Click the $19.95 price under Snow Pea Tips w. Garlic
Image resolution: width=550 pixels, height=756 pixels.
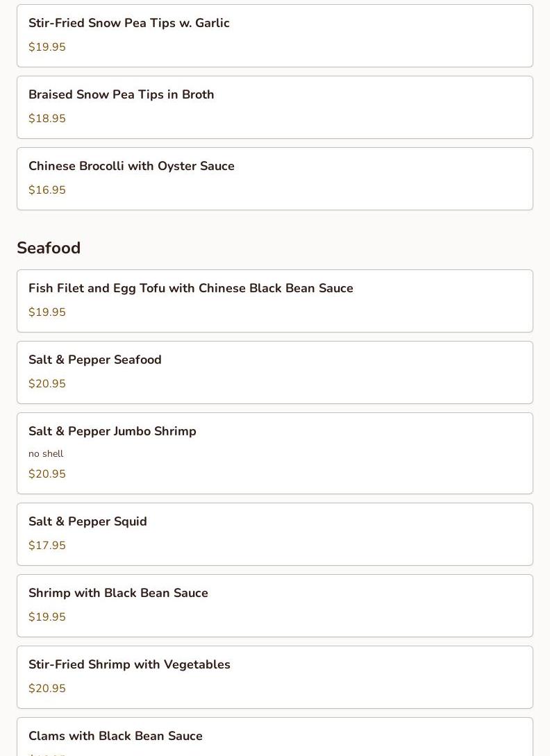pos(47,47)
